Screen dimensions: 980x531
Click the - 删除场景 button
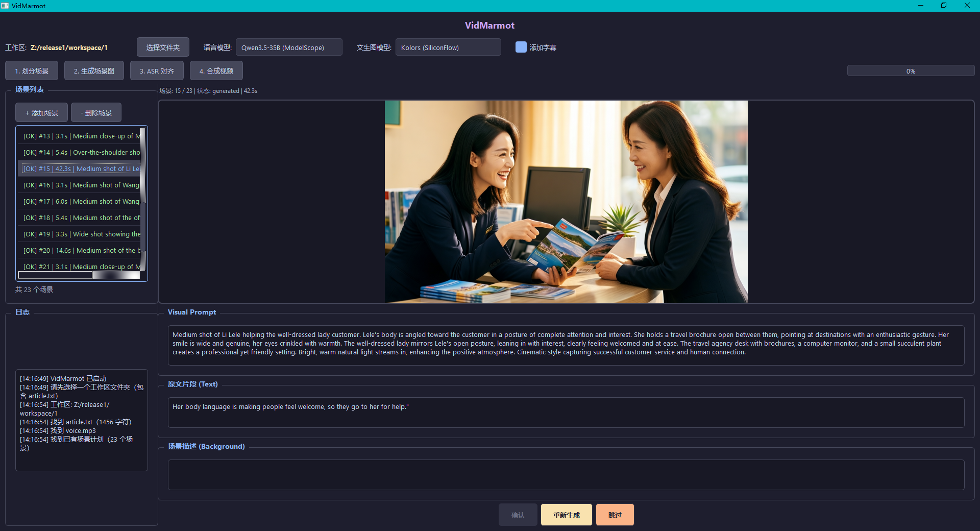point(95,112)
